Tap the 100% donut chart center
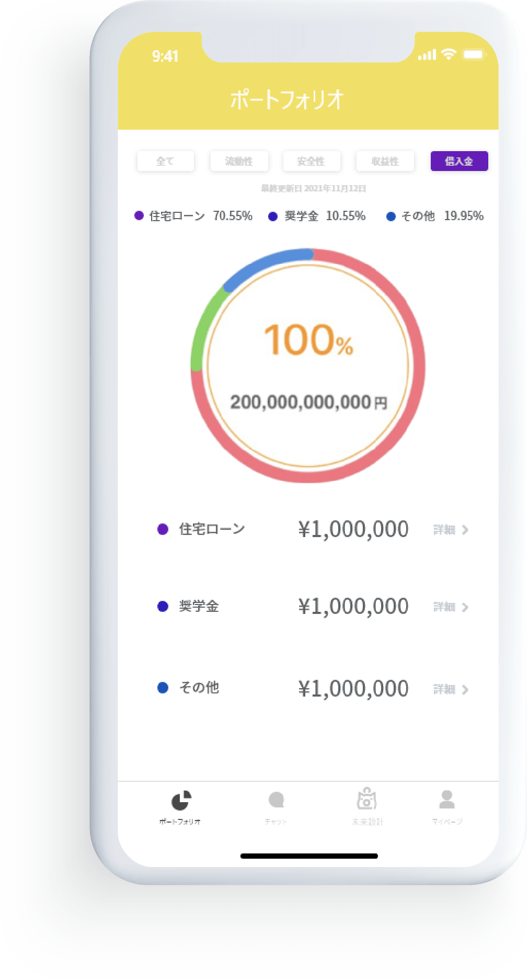 (x=308, y=366)
